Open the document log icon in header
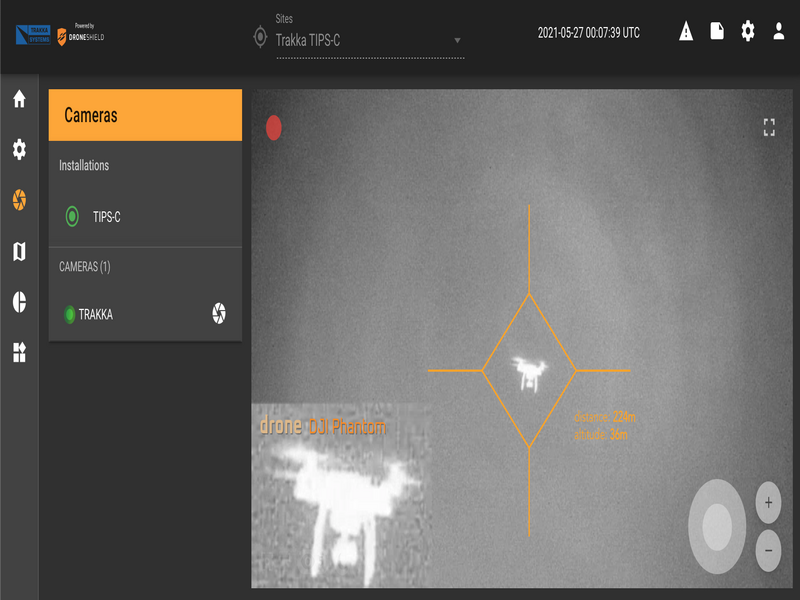The image size is (800, 600). [x=717, y=31]
